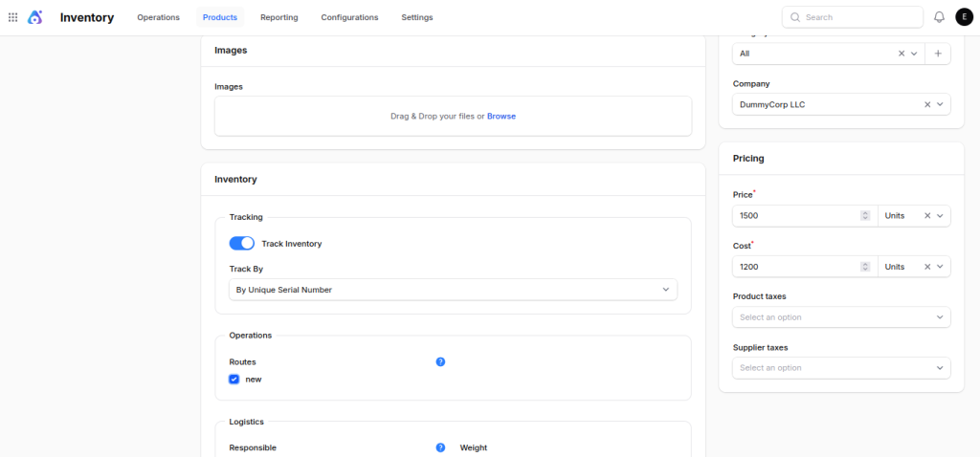The image size is (980, 457).
Task: Clear the DummyCorp LLC company selection
Action: (927, 104)
